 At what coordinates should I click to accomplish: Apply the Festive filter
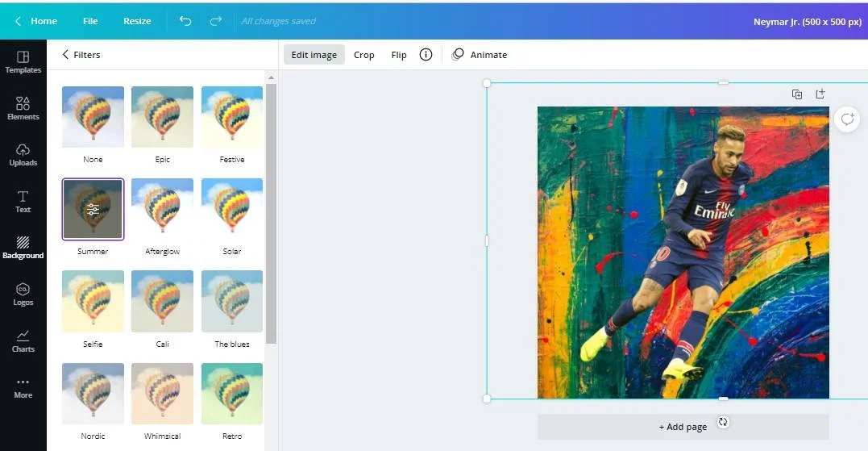pyautogui.click(x=232, y=117)
